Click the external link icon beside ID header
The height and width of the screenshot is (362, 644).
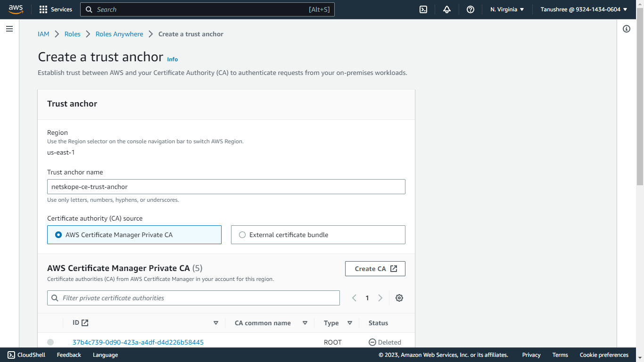85,323
